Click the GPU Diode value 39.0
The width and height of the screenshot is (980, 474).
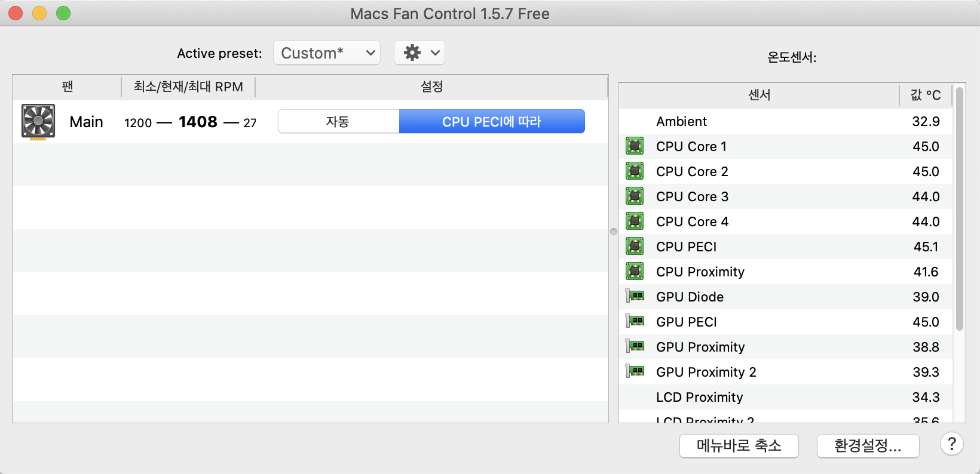click(x=926, y=297)
